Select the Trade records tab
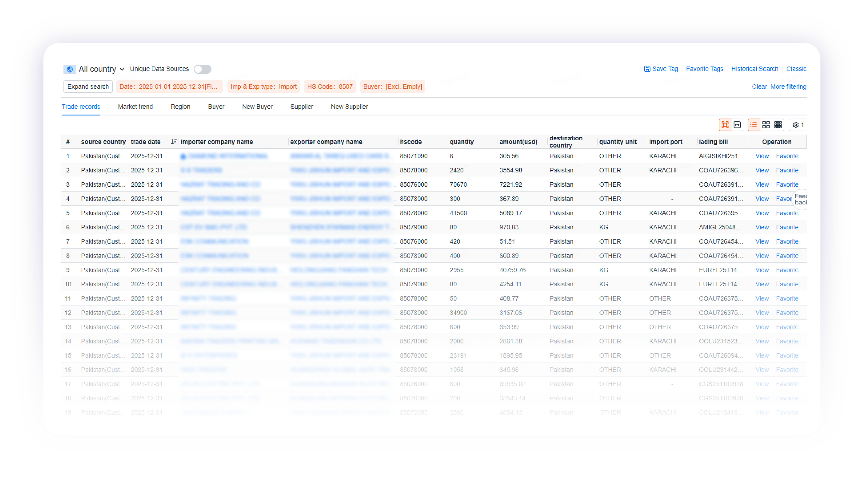 81,106
